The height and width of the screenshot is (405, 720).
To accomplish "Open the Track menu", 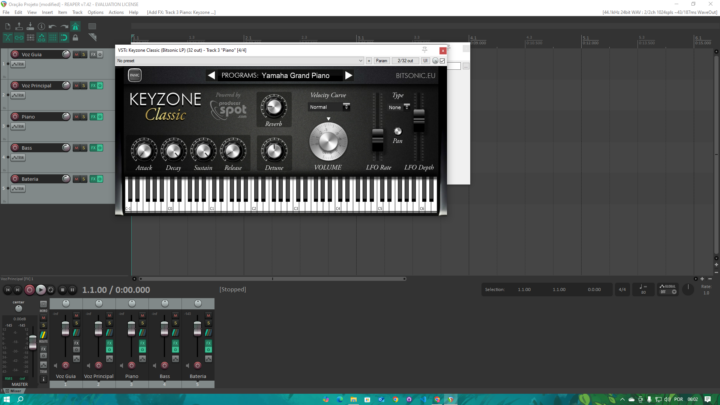I will (77, 12).
